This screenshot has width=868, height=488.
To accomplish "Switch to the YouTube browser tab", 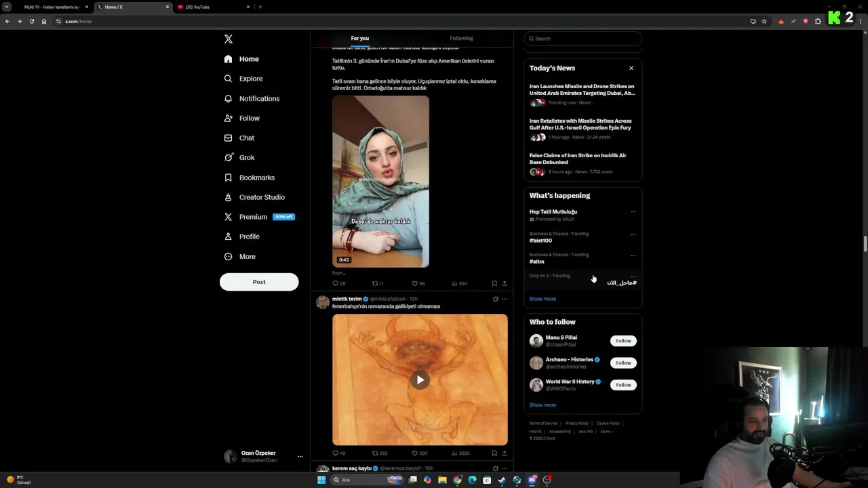I will point(213,7).
